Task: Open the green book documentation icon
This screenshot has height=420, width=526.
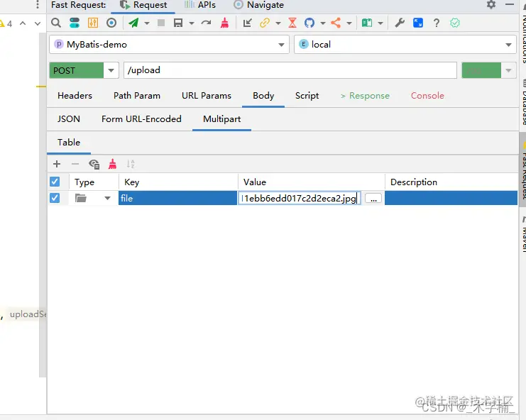Action: click(x=367, y=23)
